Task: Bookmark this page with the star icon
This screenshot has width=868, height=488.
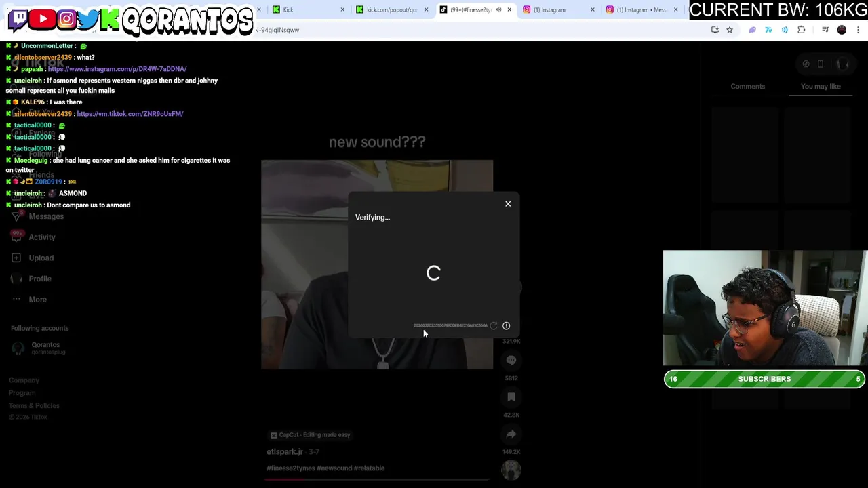Action: (730, 30)
